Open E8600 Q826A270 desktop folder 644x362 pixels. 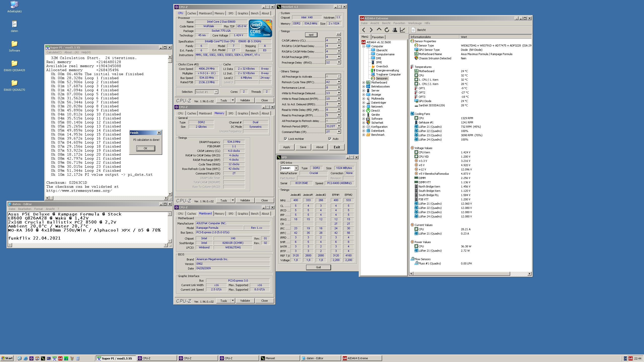(x=14, y=85)
